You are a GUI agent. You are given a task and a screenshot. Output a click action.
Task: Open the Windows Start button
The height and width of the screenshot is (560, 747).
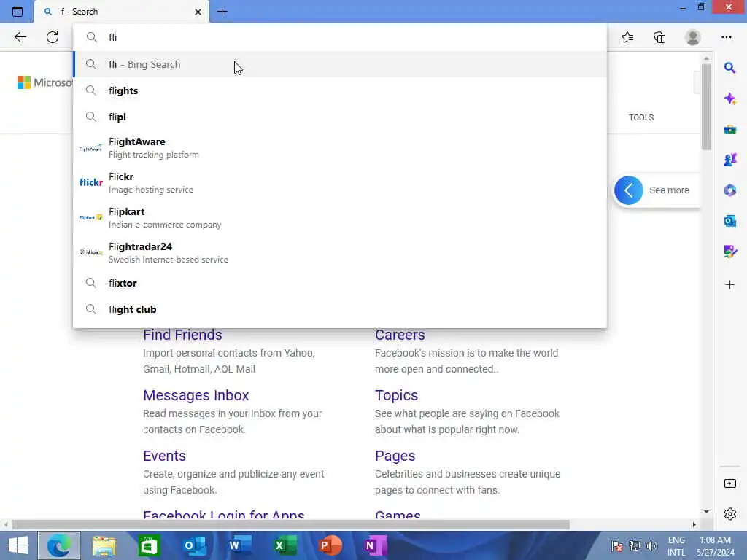coord(18,545)
